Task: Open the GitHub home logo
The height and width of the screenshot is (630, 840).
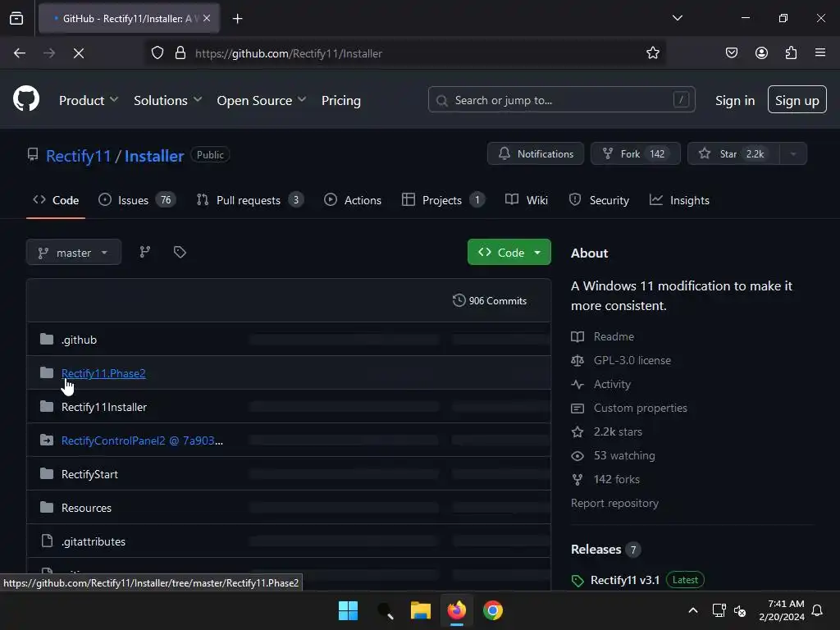Action: [x=26, y=98]
